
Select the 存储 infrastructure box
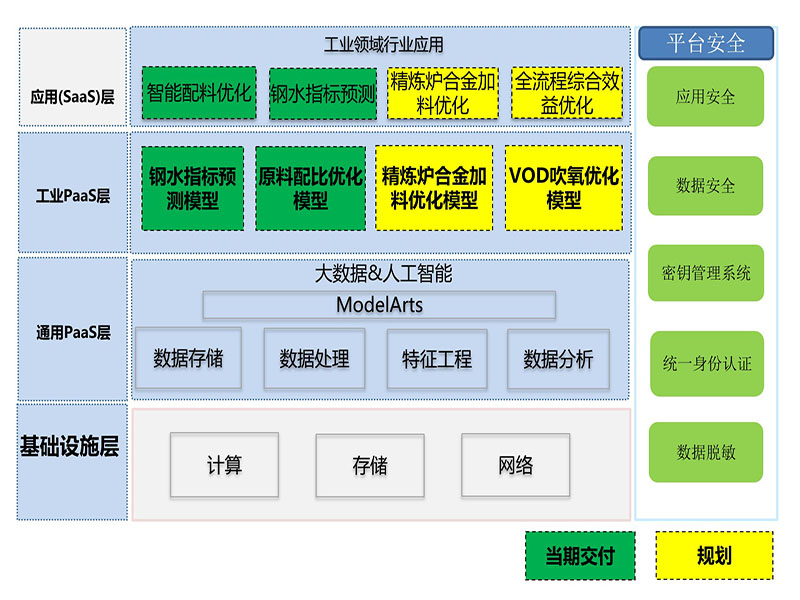370,465
